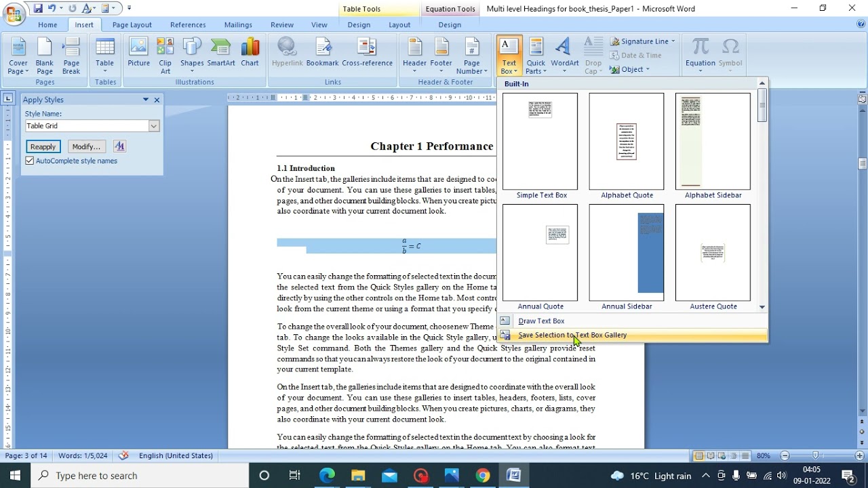This screenshot has height=488, width=868.
Task: Choose Draw Text Box
Action: pyautogui.click(x=633, y=321)
